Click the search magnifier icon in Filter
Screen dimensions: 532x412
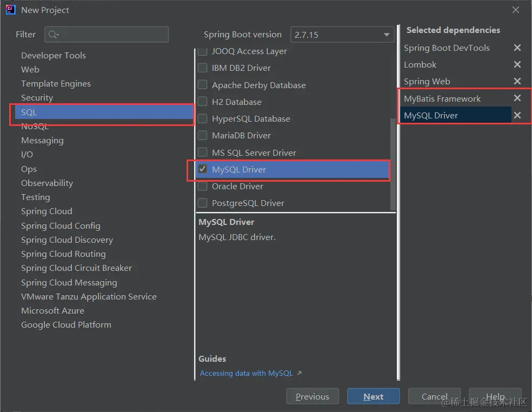click(x=53, y=35)
